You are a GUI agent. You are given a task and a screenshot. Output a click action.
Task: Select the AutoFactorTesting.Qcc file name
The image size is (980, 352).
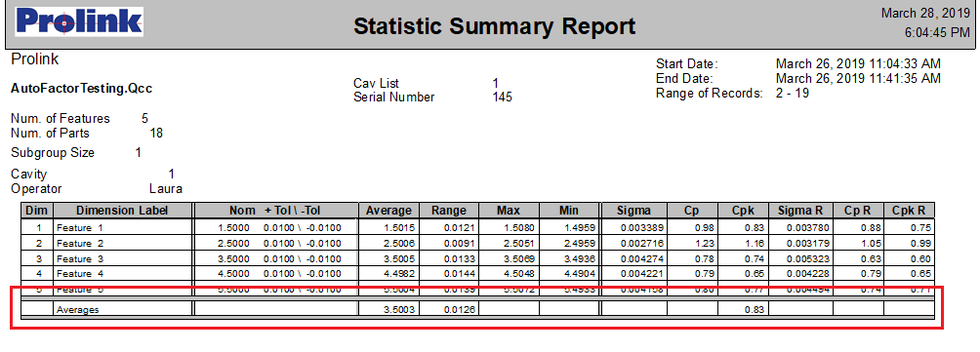pyautogui.click(x=82, y=89)
